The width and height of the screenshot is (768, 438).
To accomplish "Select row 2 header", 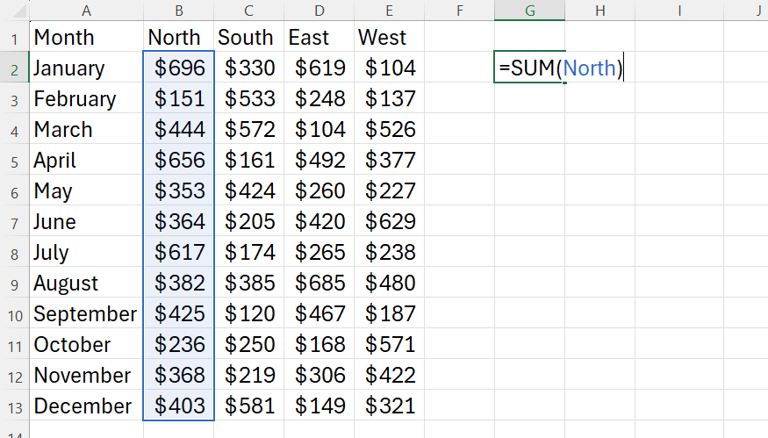I will point(15,69).
